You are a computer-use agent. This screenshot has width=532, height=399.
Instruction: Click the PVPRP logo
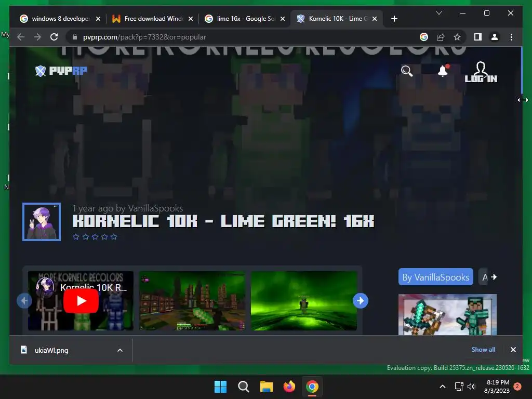pos(61,71)
